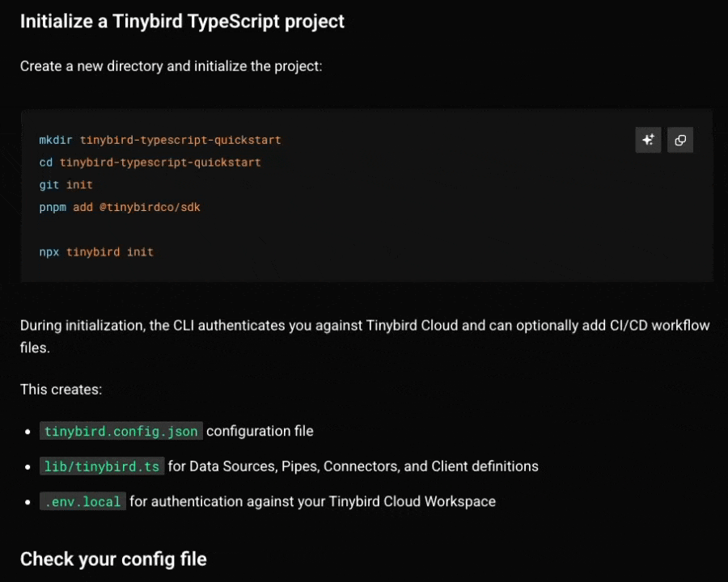Copy the code block with copy icon

click(x=680, y=140)
